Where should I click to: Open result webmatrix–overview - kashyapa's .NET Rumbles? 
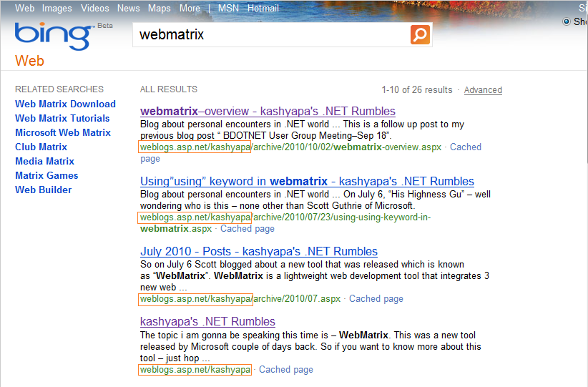268,111
